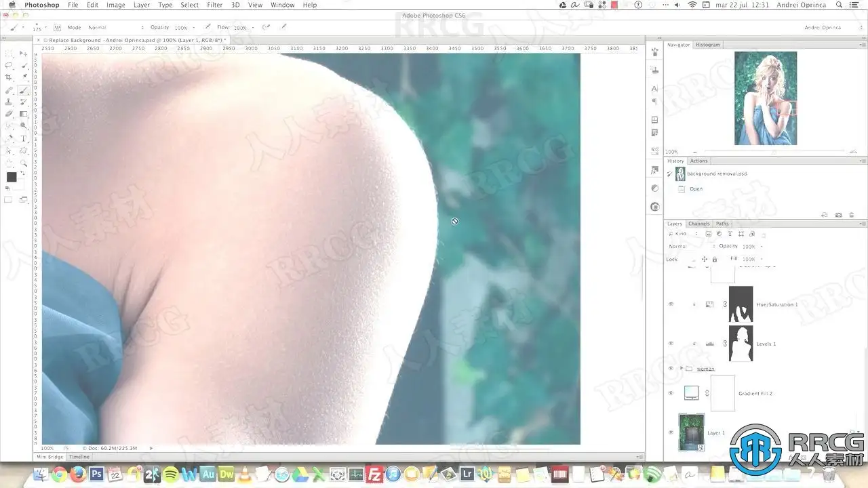
Task: Hide the Levels 1 layer
Action: pyautogui.click(x=671, y=344)
